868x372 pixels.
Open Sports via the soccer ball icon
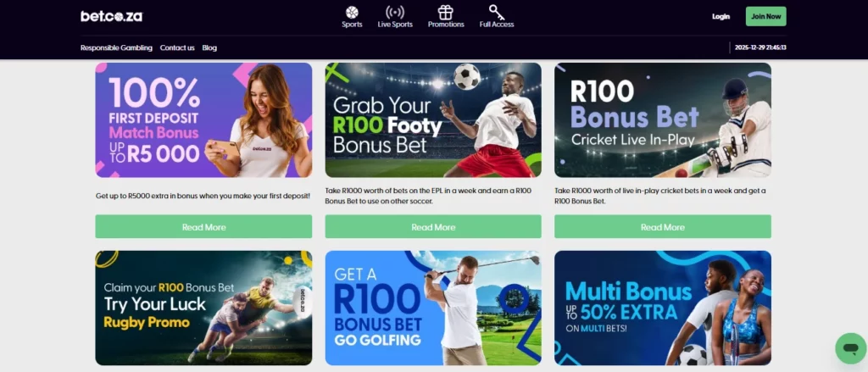coord(352,12)
